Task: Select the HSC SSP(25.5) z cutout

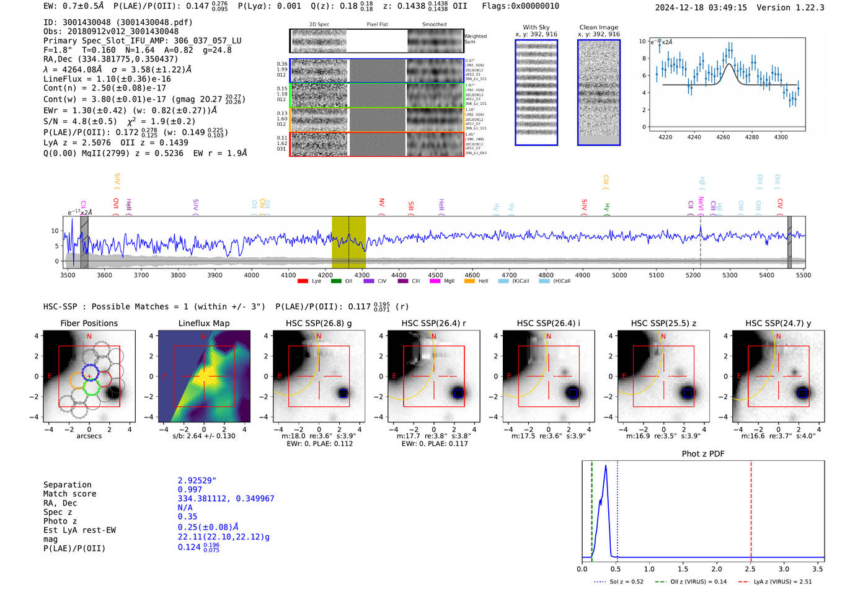Action: 663,376
